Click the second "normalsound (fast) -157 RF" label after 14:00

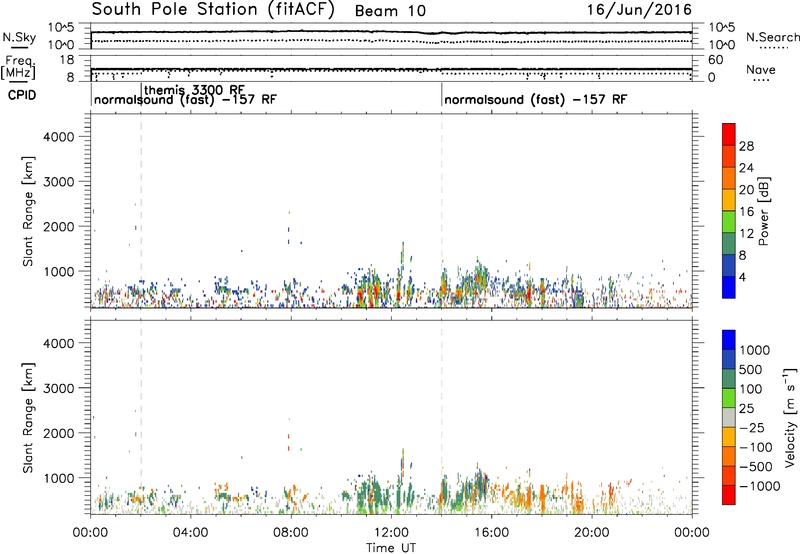(536, 100)
